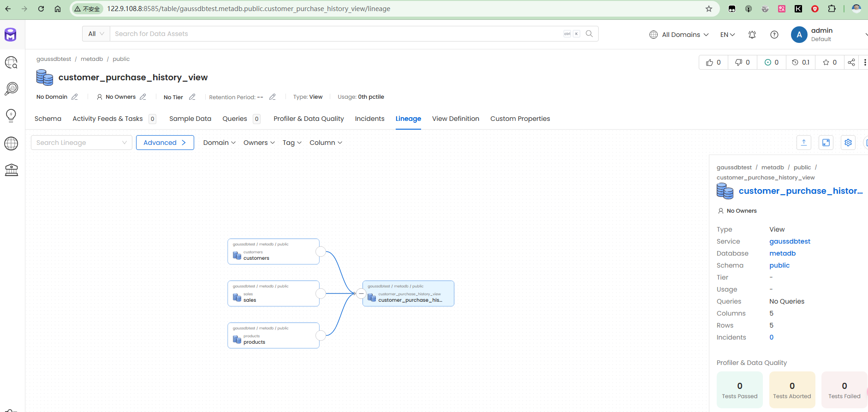Click the thumbs up like button
This screenshot has width=868, height=412.
[x=713, y=62]
